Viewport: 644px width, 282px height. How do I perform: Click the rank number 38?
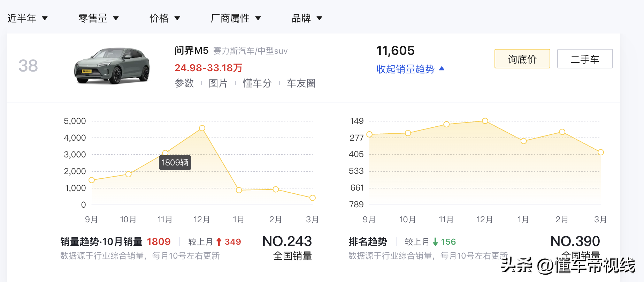(x=28, y=66)
